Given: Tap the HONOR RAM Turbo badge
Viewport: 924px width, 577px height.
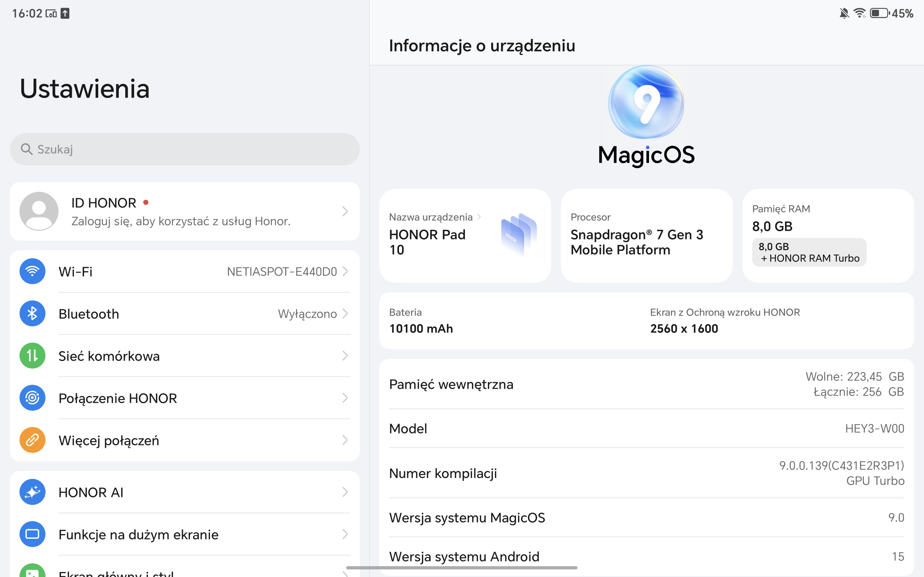Looking at the screenshot, I should 809,253.
